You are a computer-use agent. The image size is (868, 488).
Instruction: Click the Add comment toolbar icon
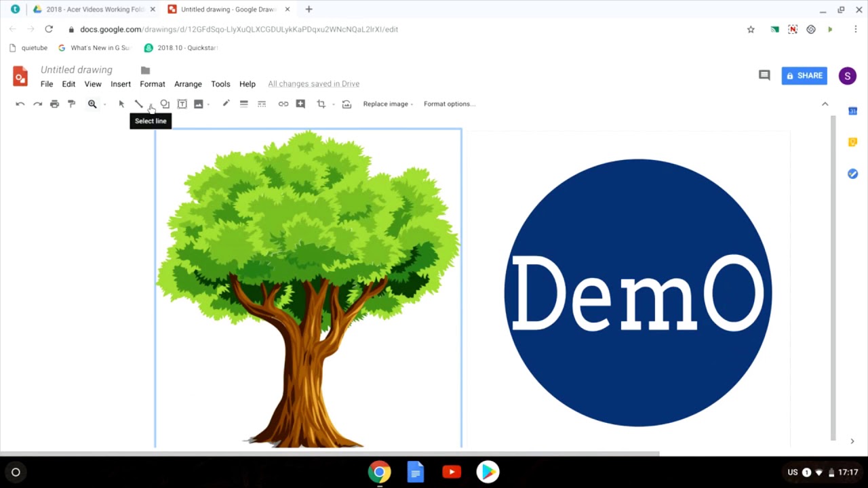(x=300, y=104)
